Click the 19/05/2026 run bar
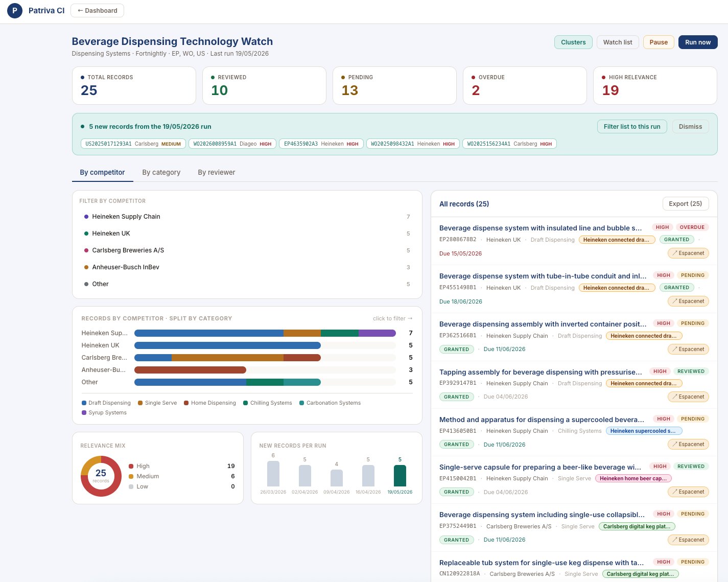The width and height of the screenshot is (728, 582). [x=400, y=476]
